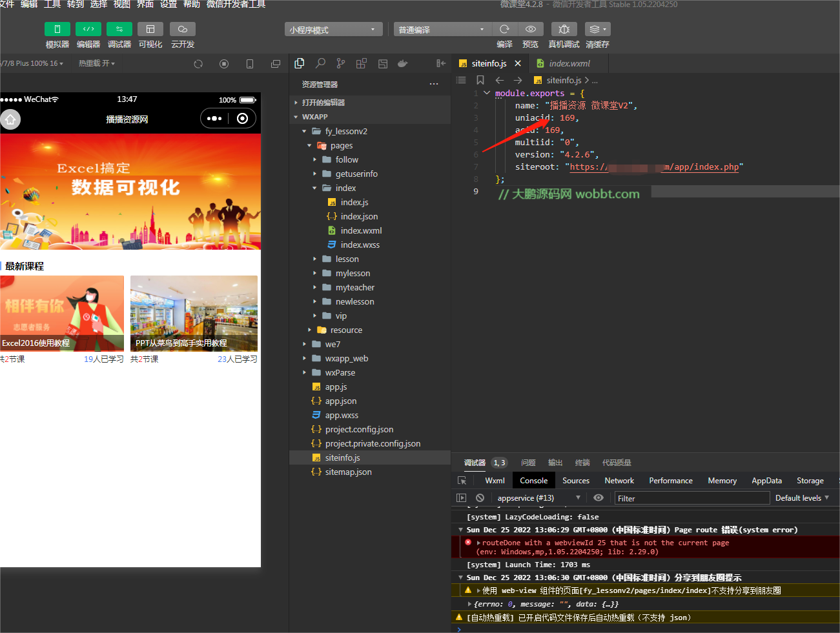Switch to the Network tab in the debugger

[x=619, y=480]
